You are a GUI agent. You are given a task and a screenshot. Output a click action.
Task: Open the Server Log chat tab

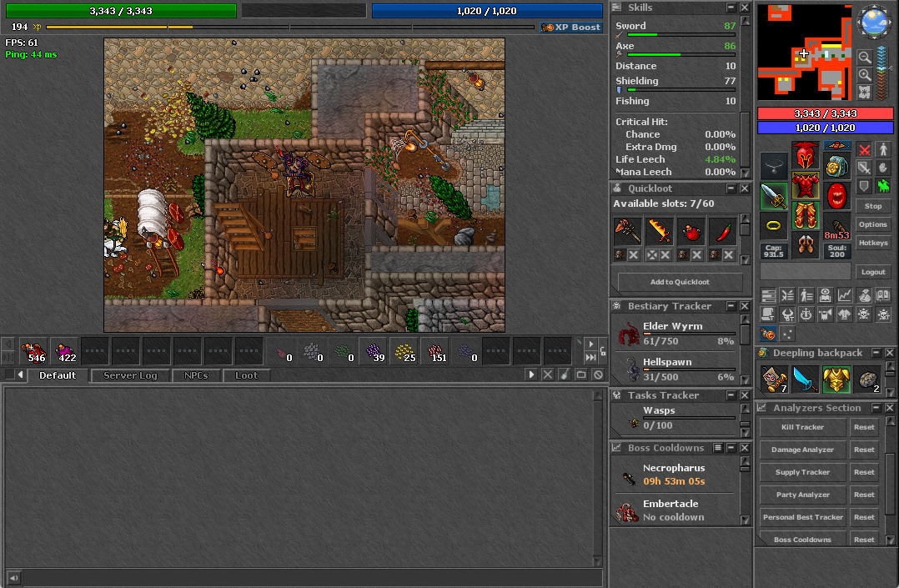[130, 375]
